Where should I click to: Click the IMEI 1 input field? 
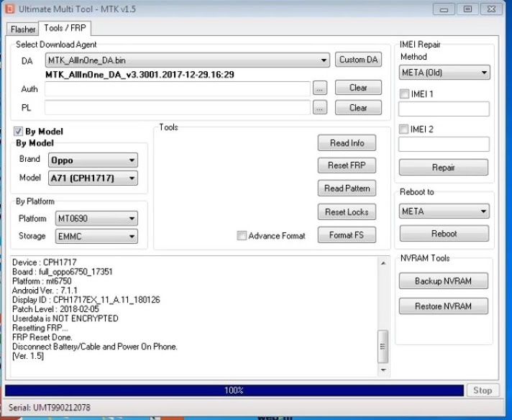444,109
